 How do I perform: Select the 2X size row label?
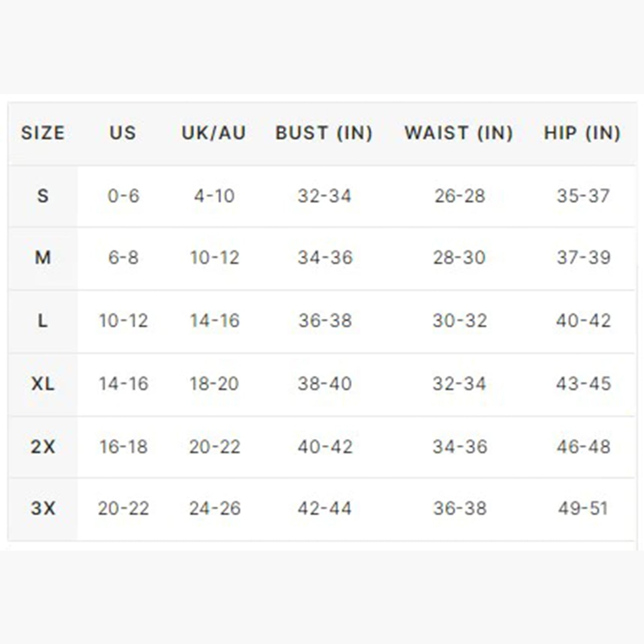(43, 446)
